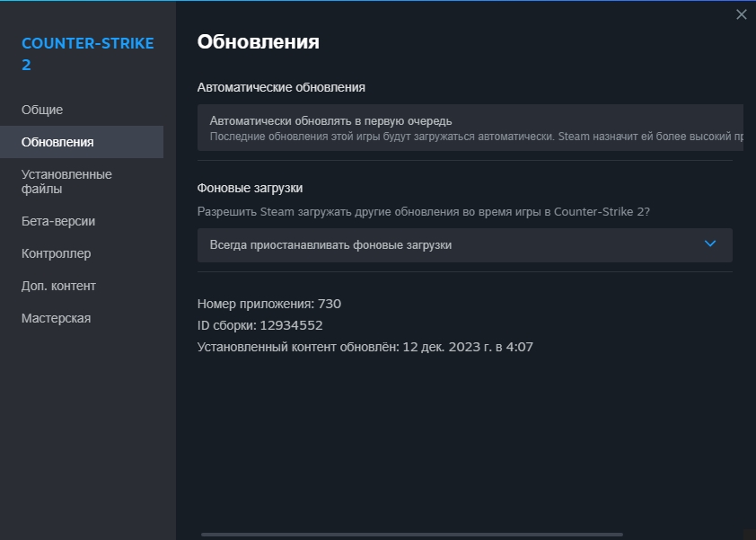
Task: Click the 'ID сборки: 12934552' line
Action: (x=259, y=325)
